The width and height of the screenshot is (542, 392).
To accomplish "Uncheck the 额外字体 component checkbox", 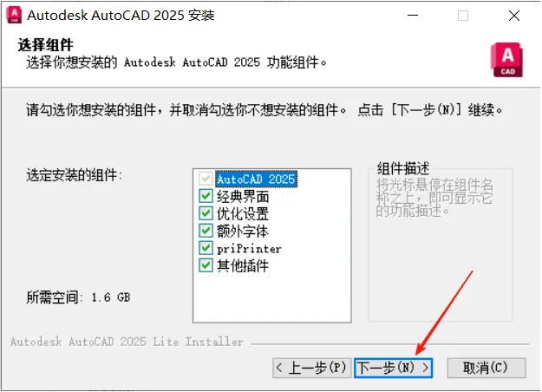I will [206, 231].
